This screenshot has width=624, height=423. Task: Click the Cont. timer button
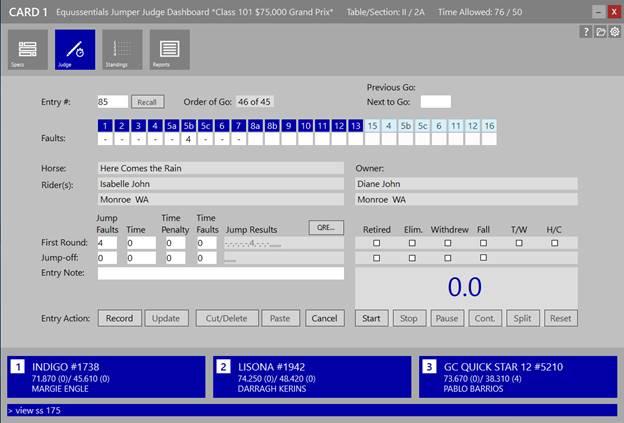[485, 318]
